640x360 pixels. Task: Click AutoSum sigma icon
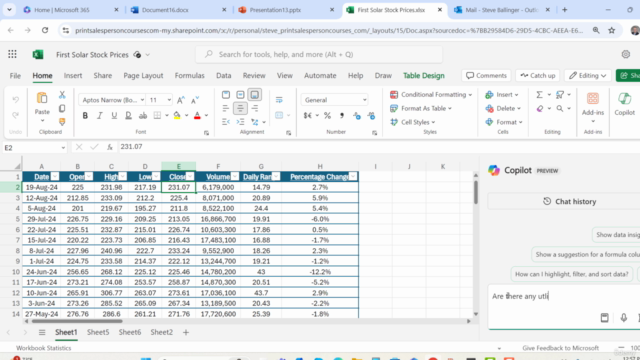point(540,95)
